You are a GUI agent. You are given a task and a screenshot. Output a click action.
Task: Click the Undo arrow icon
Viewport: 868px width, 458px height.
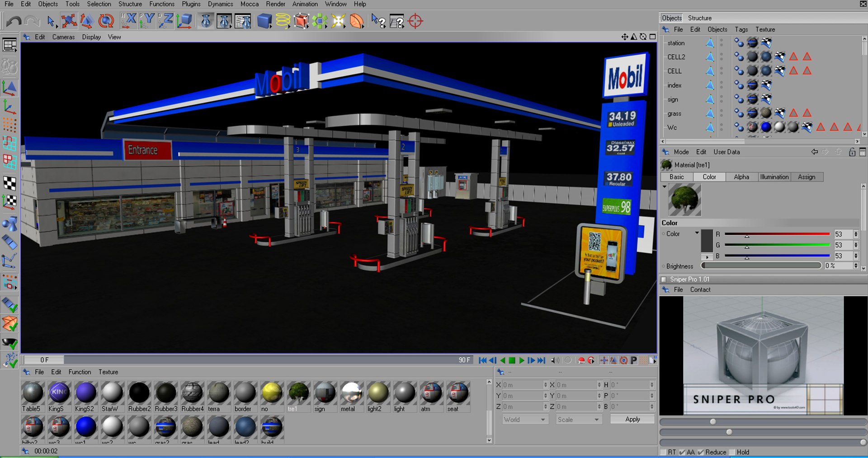click(14, 21)
